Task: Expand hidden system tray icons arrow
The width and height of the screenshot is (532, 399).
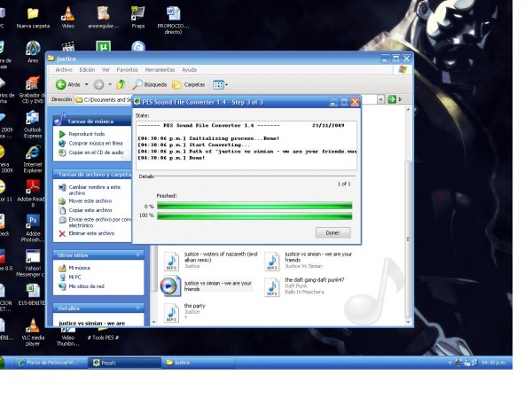Action: point(450,363)
